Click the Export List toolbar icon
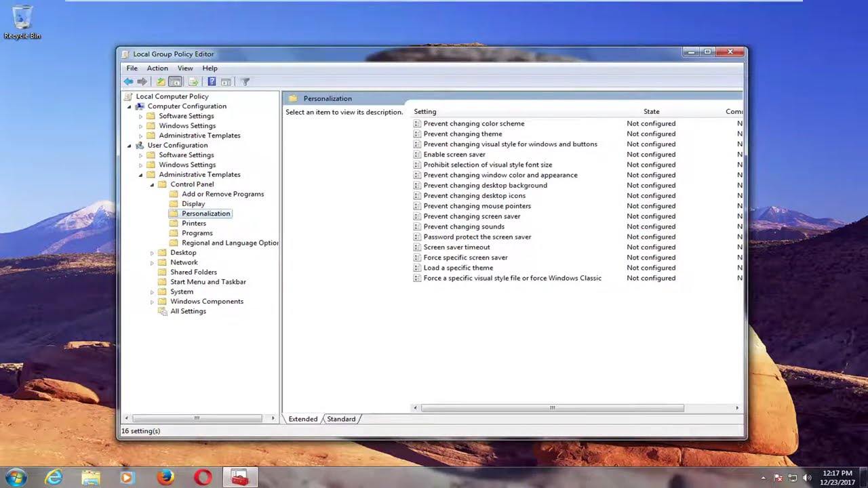 (x=193, y=82)
